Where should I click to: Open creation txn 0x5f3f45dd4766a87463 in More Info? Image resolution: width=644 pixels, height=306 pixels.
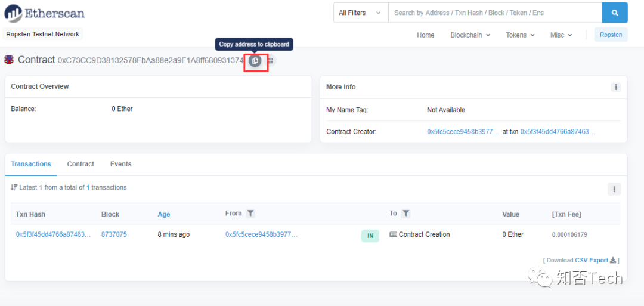click(x=558, y=132)
